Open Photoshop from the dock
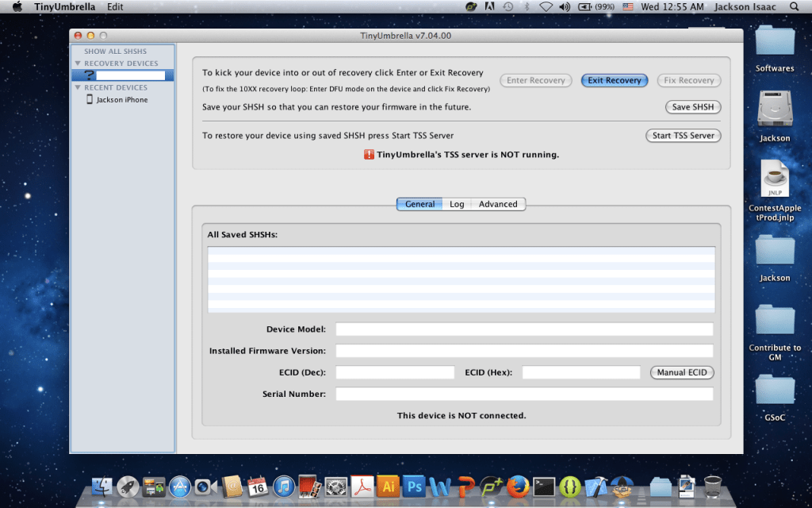 pyautogui.click(x=413, y=486)
